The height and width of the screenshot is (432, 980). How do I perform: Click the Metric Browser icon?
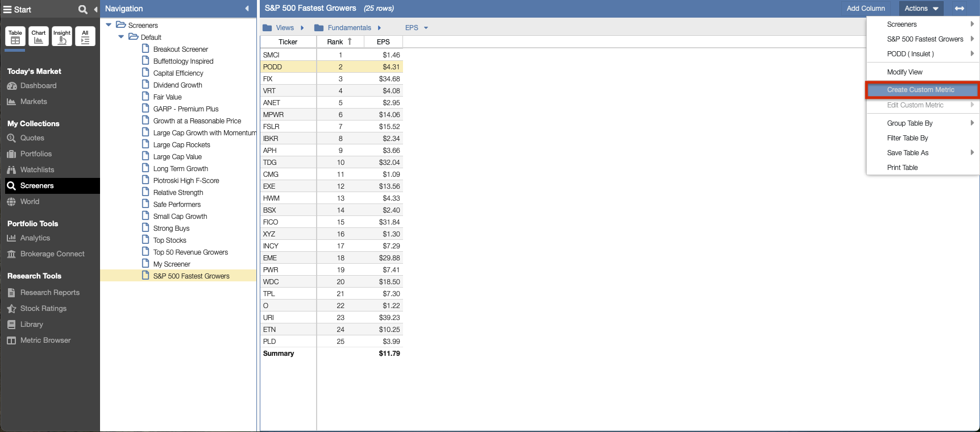tap(11, 340)
